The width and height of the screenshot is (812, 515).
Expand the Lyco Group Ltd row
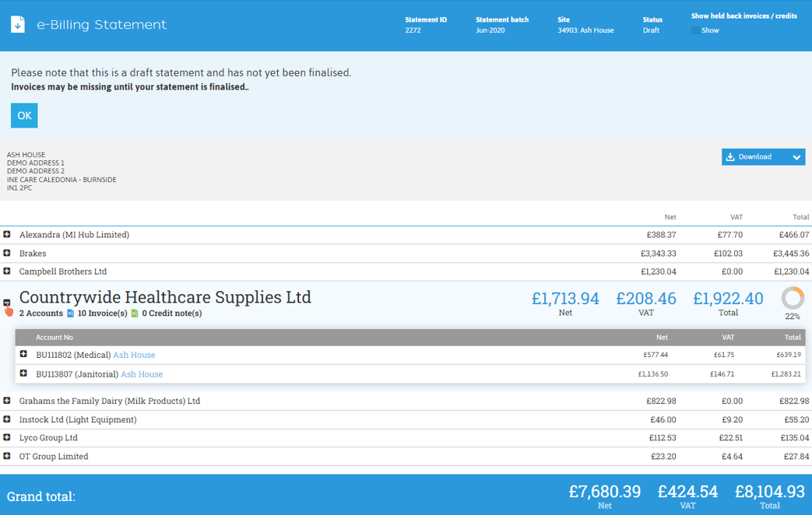[7, 437]
